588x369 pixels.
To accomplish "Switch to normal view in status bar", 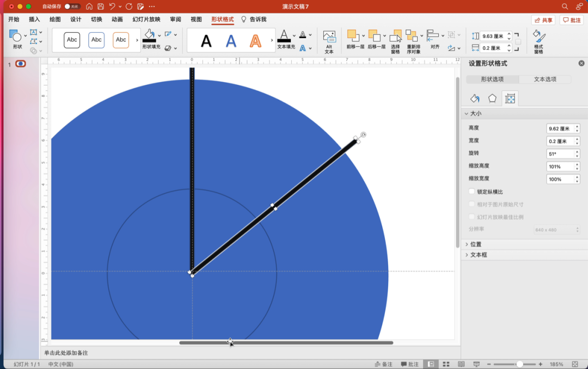I will [431, 364].
